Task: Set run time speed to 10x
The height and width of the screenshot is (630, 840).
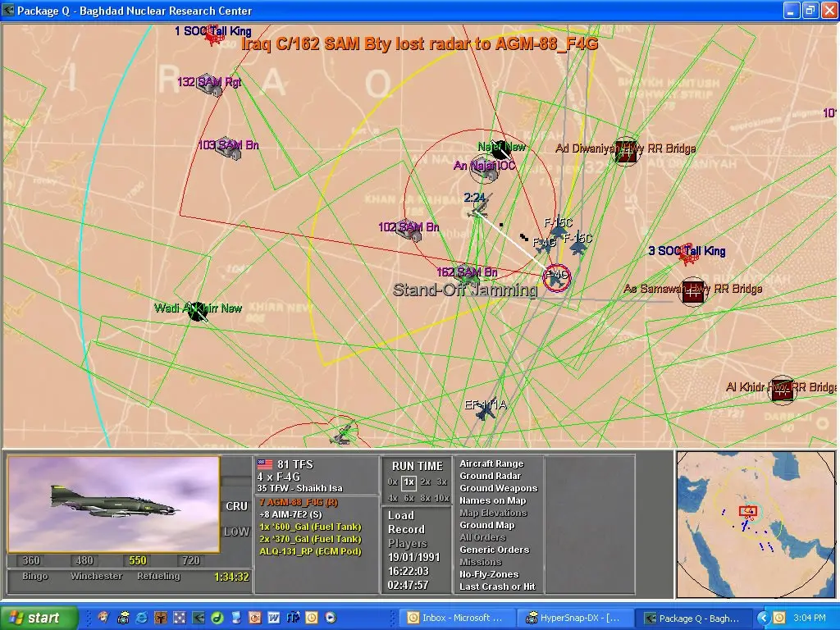Action: (442, 498)
